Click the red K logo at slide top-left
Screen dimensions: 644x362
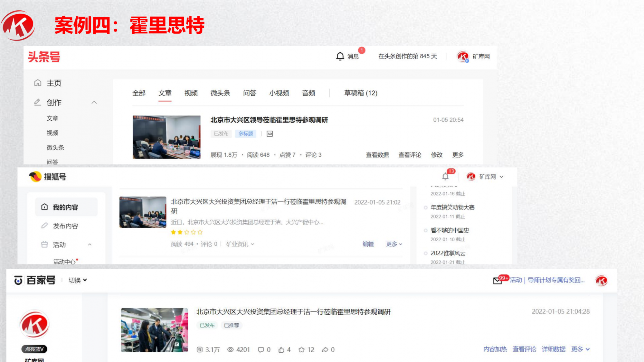(18, 25)
